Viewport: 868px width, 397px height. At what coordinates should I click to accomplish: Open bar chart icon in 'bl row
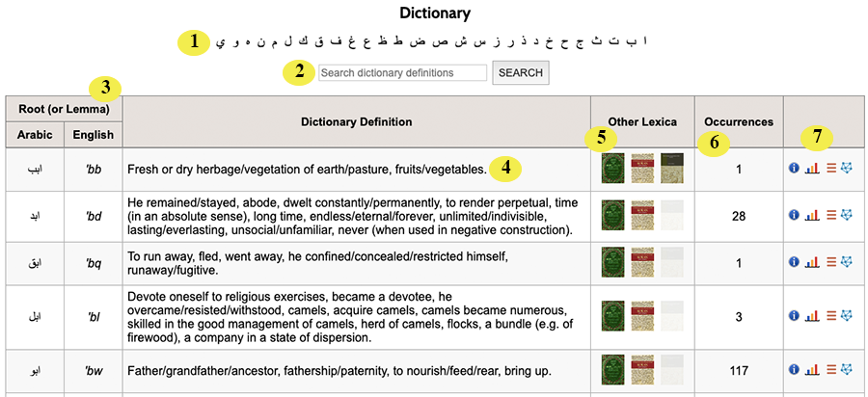[812, 315]
